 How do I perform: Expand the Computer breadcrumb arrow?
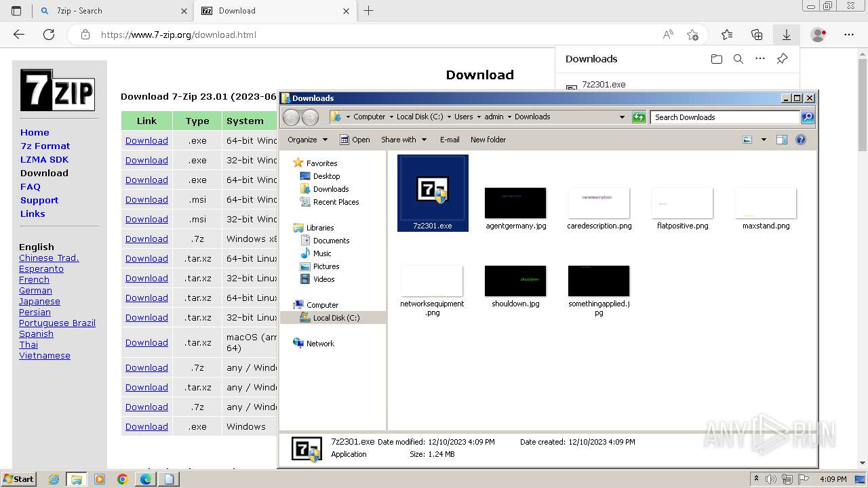coord(391,117)
